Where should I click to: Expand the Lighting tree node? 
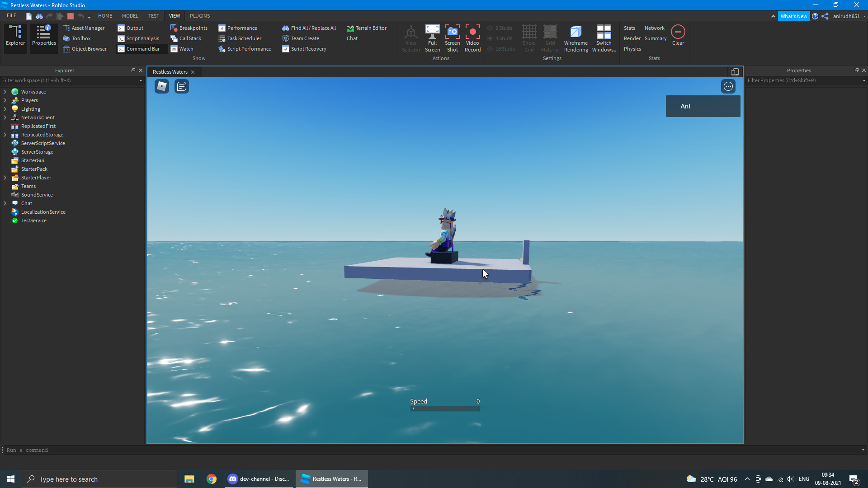click(x=5, y=109)
